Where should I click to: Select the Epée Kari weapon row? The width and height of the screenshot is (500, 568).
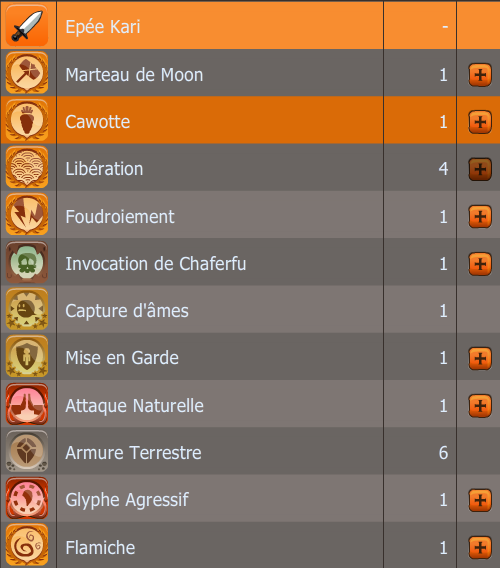coord(250,25)
